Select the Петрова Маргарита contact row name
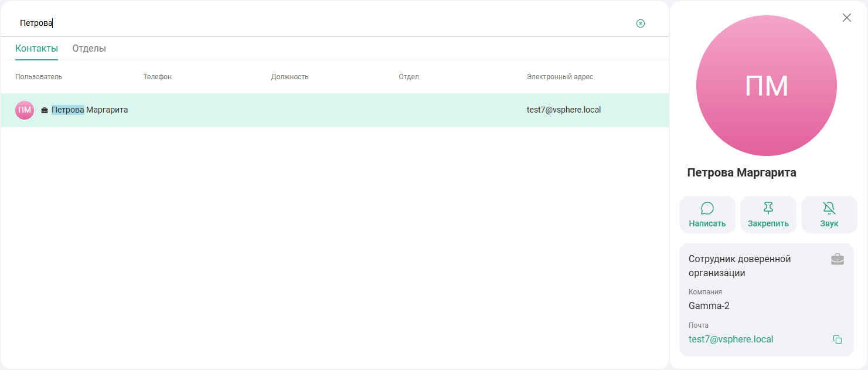 tap(90, 110)
